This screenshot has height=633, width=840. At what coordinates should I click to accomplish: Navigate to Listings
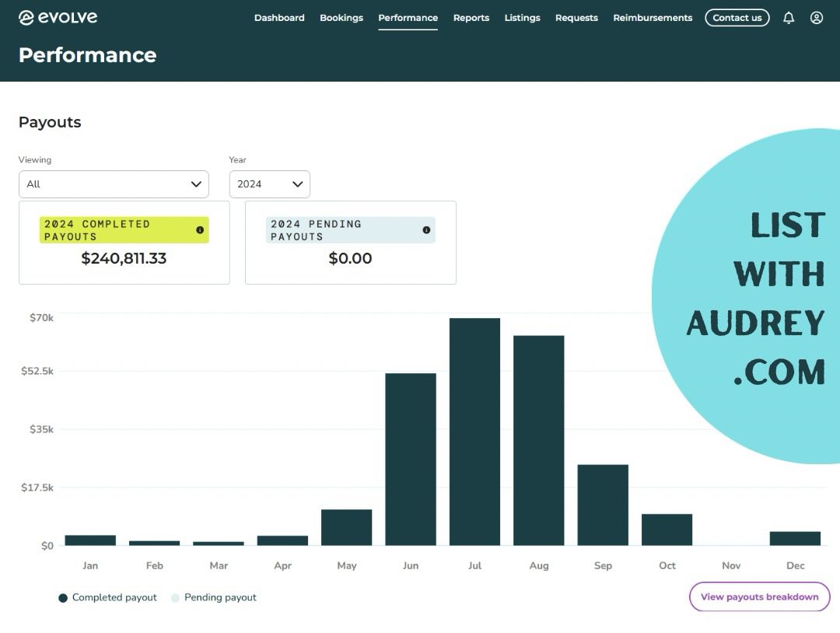523,18
